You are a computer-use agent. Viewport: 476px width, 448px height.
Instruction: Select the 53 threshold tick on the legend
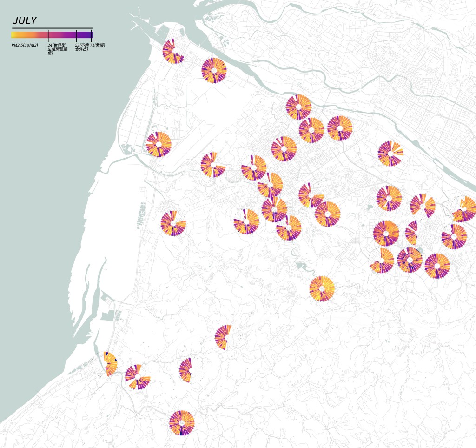tap(76, 35)
